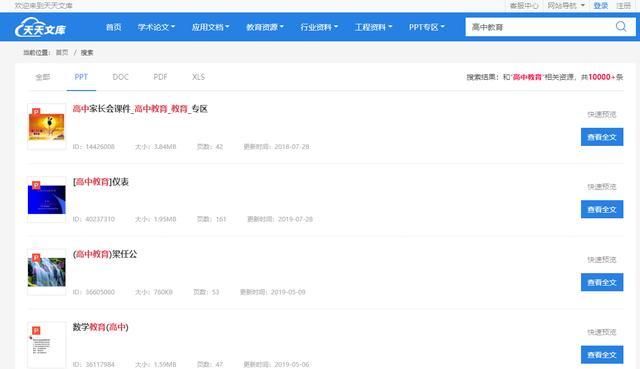Image resolution: width=640 pixels, height=369 pixels.
Task: Click the 天天文库 cloud logo
Action: (x=40, y=27)
